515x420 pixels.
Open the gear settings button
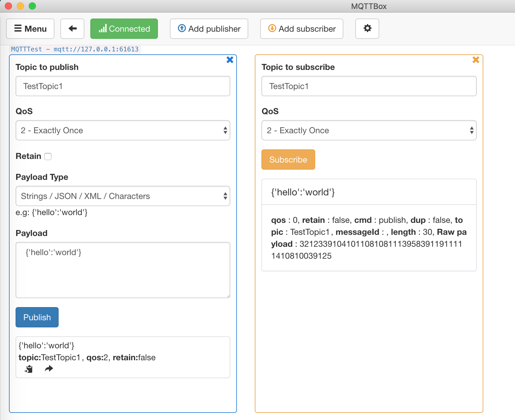click(x=367, y=29)
